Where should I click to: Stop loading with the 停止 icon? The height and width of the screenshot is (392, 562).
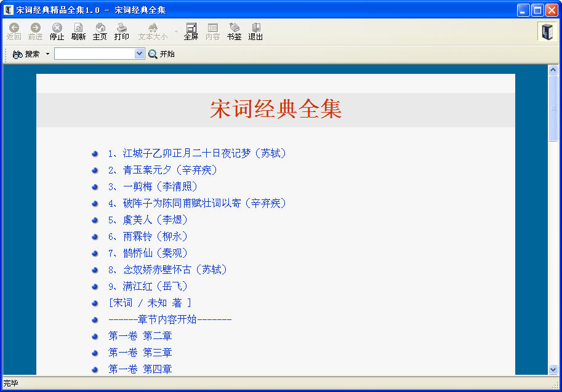(x=57, y=28)
